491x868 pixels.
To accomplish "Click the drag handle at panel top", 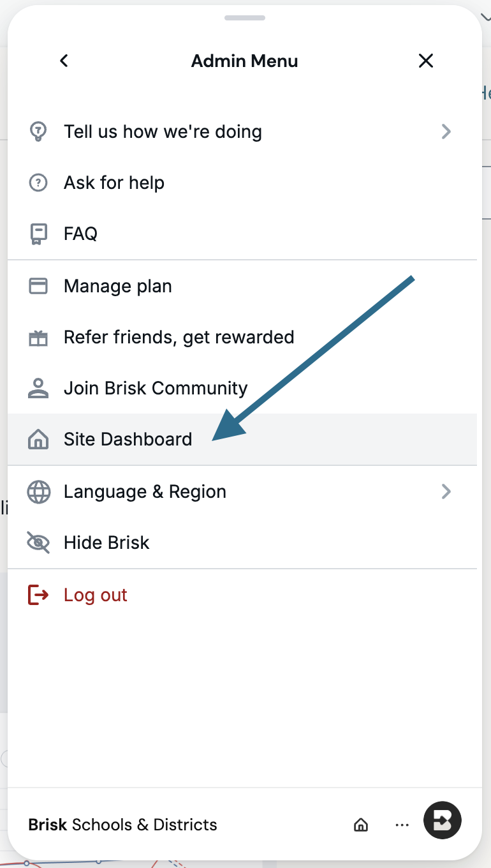I will pyautogui.click(x=245, y=17).
